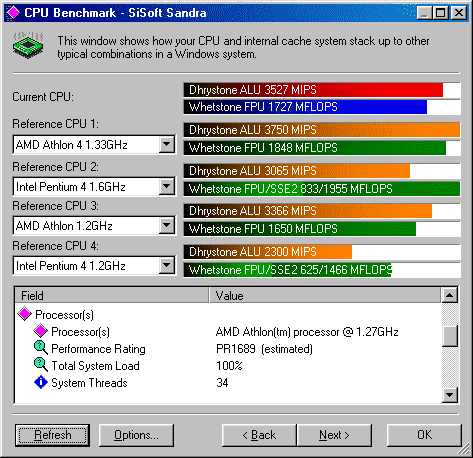Click the Value column header
Image resolution: width=473 pixels, height=458 pixels.
click(x=325, y=295)
